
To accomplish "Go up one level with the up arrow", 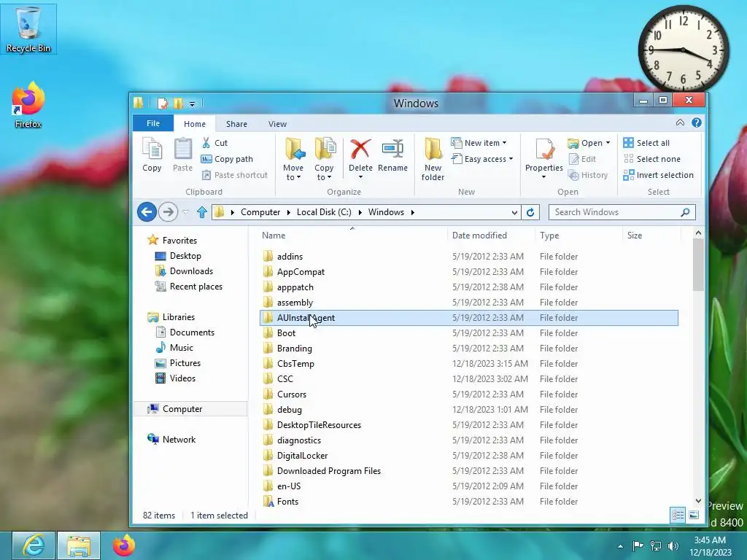I will pyautogui.click(x=202, y=212).
